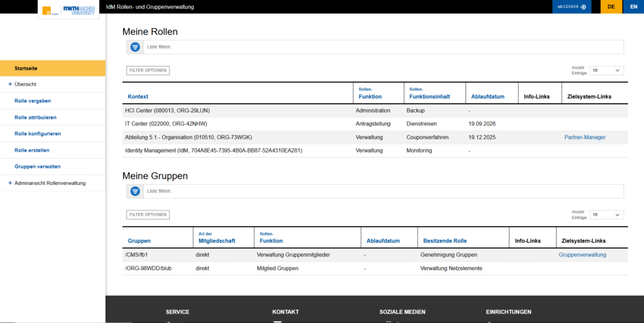Image resolution: width=644 pixels, height=323 pixels.
Task: Click the Dienstreisen cell
Action: coord(421,124)
